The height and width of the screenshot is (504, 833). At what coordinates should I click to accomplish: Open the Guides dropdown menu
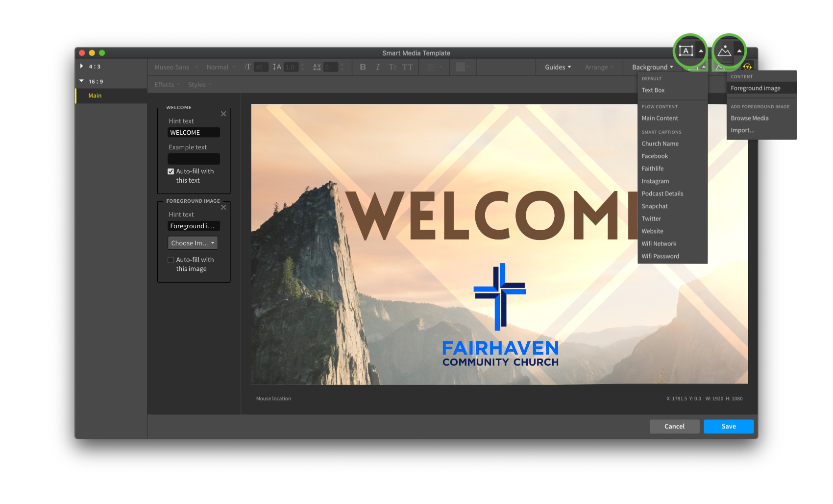tap(558, 67)
